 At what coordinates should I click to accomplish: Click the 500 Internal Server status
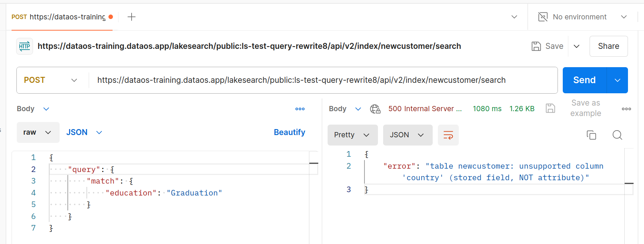[x=425, y=109]
